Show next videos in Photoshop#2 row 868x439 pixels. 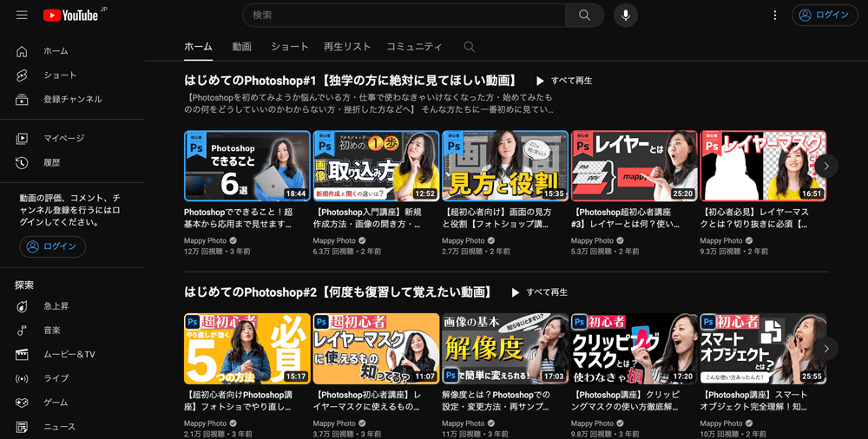(826, 349)
